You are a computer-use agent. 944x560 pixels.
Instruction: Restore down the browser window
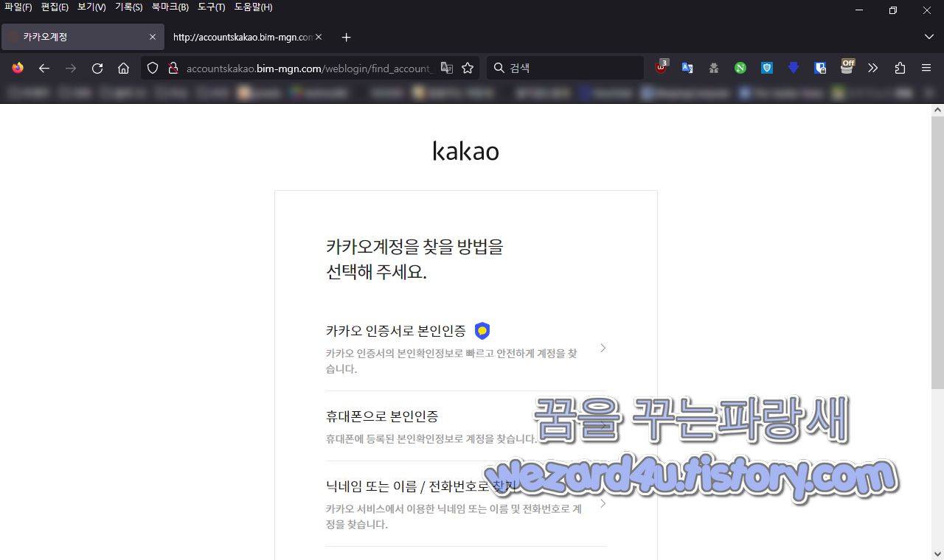point(892,10)
